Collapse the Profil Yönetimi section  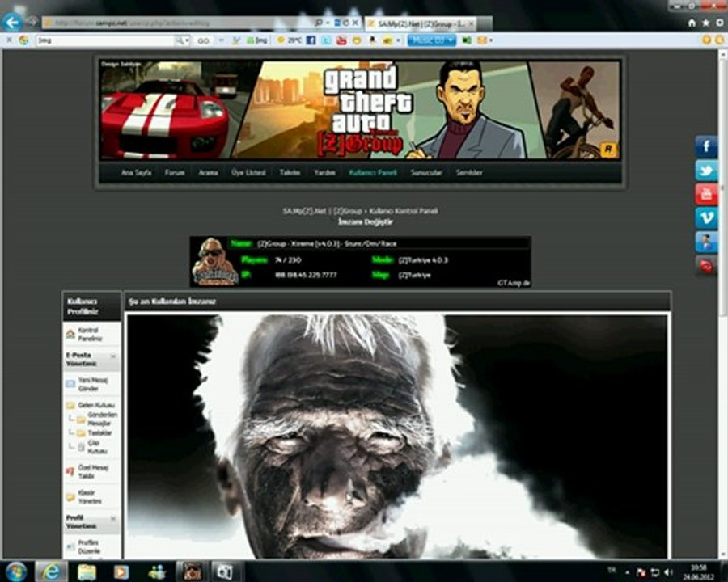(113, 519)
